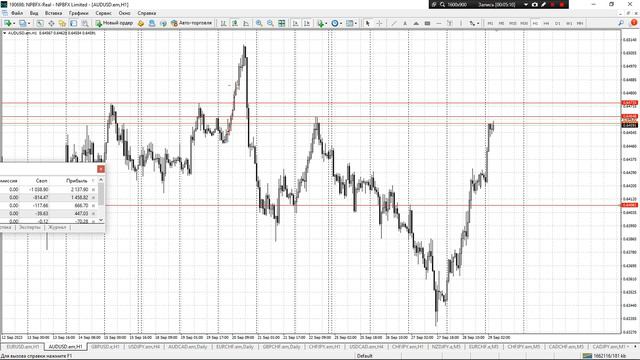This screenshot has height=360, width=640.
Task: Switch the chart to candlesticks
Action: click(235, 23)
